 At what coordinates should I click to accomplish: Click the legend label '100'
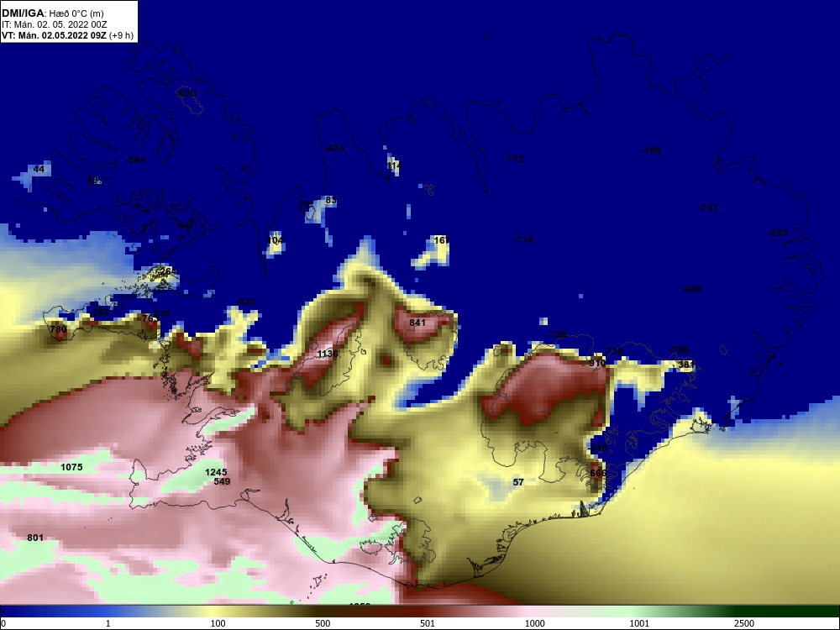point(218,623)
